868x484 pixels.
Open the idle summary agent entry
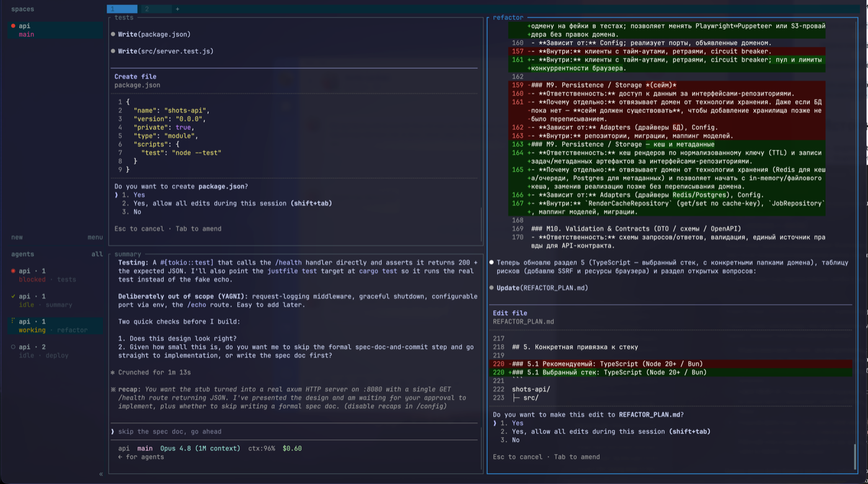click(x=56, y=300)
